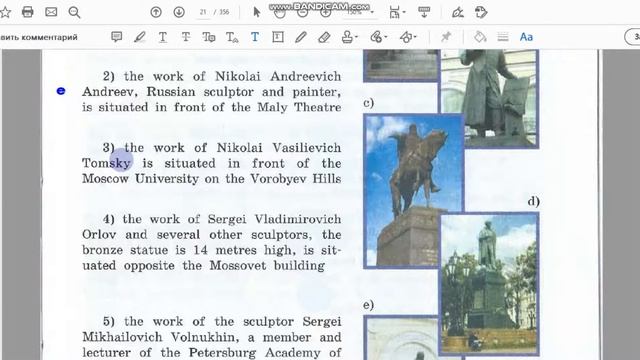Go to next page with down arrow
Screen dimensions: 640x360
tap(179, 12)
